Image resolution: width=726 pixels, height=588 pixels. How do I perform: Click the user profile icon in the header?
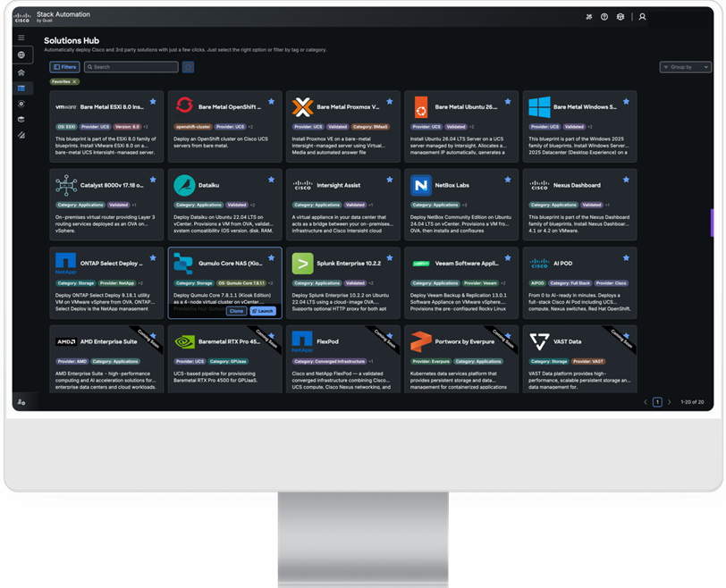click(x=642, y=17)
